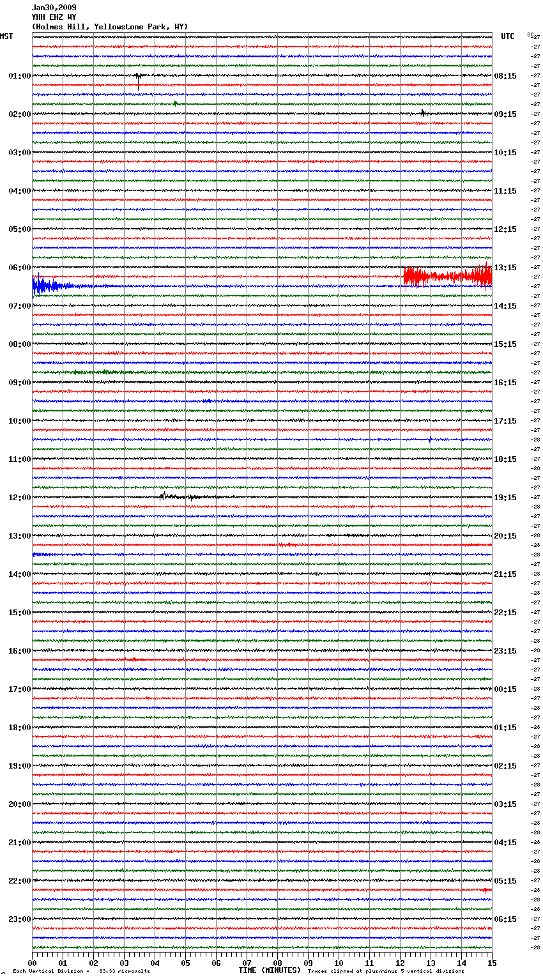The image size is (543, 980).
Task: Click the 06:15 UTC time label
Action: coord(505,919)
